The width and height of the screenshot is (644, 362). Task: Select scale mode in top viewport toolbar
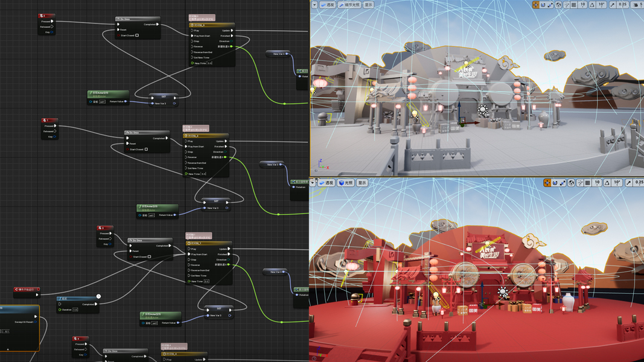[x=550, y=5]
